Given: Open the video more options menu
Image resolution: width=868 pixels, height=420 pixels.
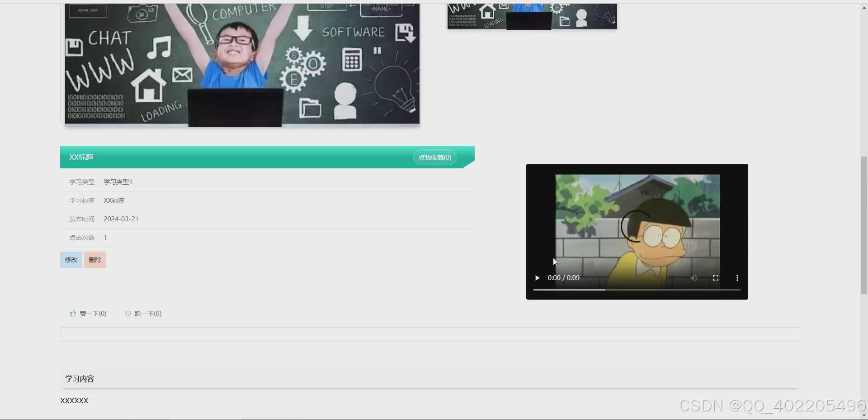Looking at the screenshot, I should point(737,278).
